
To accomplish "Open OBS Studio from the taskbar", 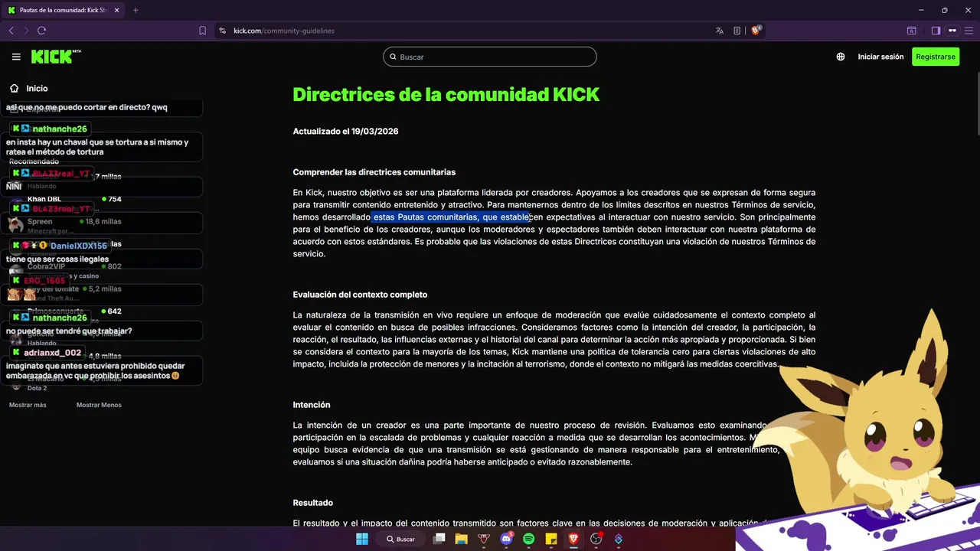I will (x=596, y=539).
